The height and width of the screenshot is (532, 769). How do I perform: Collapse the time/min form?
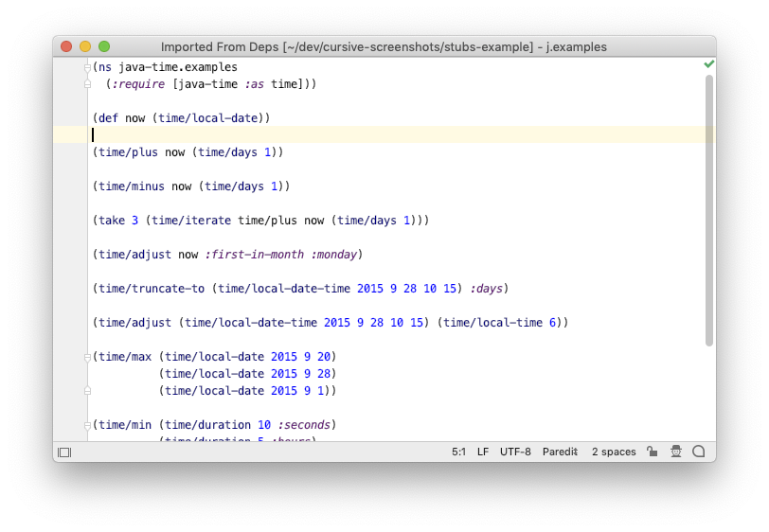click(87, 425)
